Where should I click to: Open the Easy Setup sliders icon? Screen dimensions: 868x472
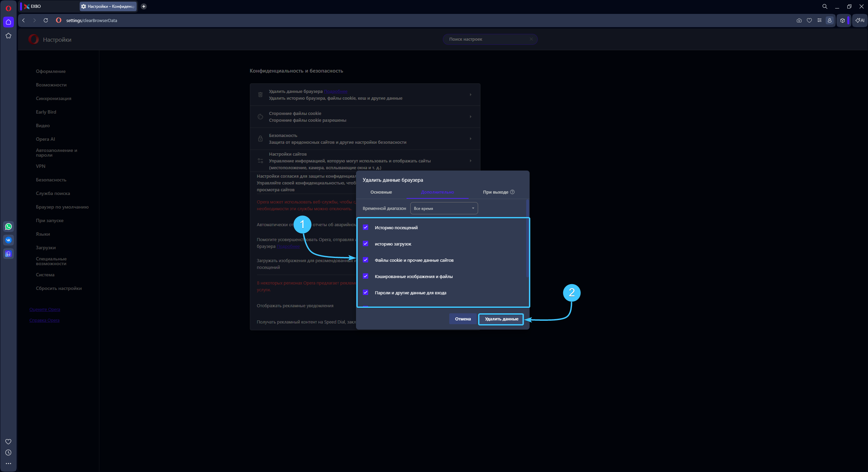[x=820, y=20]
